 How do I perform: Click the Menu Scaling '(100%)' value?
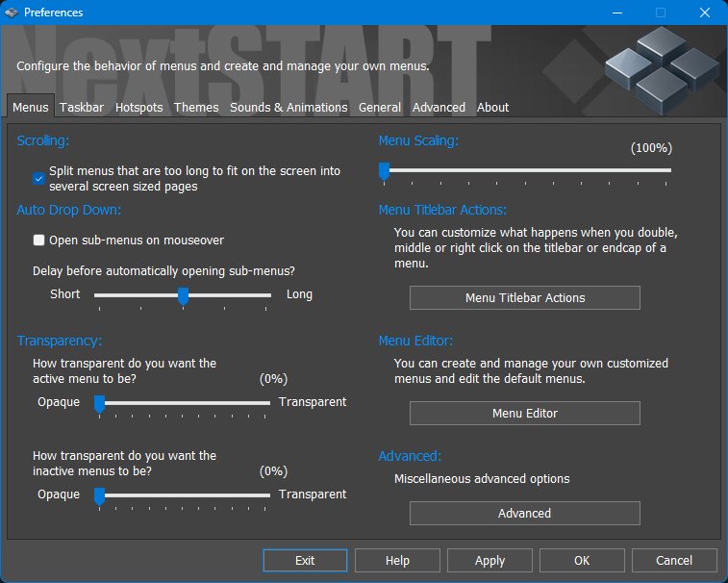pos(651,148)
